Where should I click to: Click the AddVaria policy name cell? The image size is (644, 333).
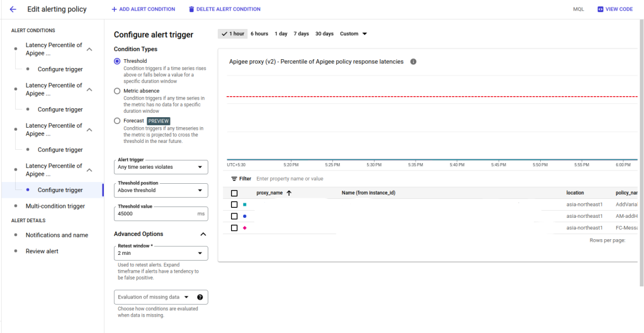click(x=627, y=205)
